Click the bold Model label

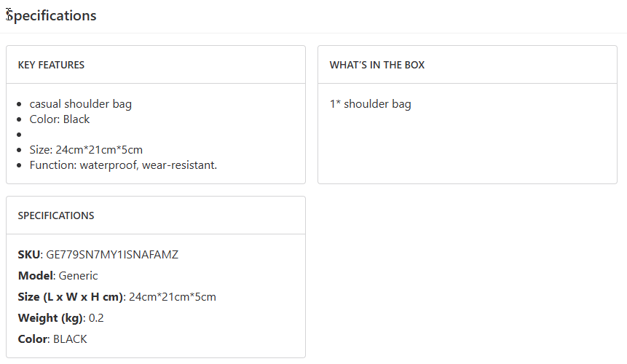36,276
